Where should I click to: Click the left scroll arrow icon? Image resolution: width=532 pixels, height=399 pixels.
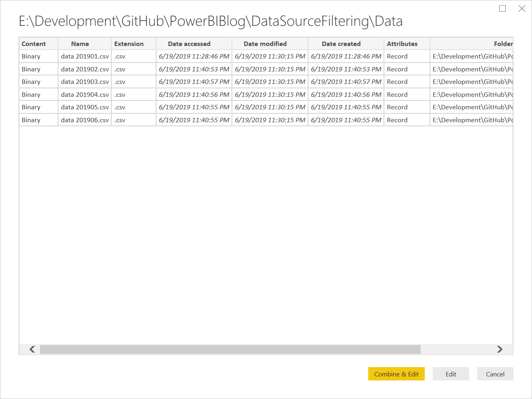coord(32,349)
